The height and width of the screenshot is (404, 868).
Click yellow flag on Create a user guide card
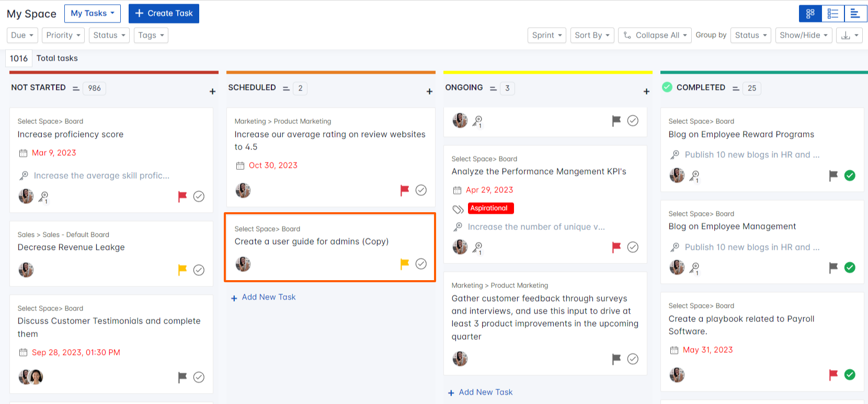tap(404, 264)
